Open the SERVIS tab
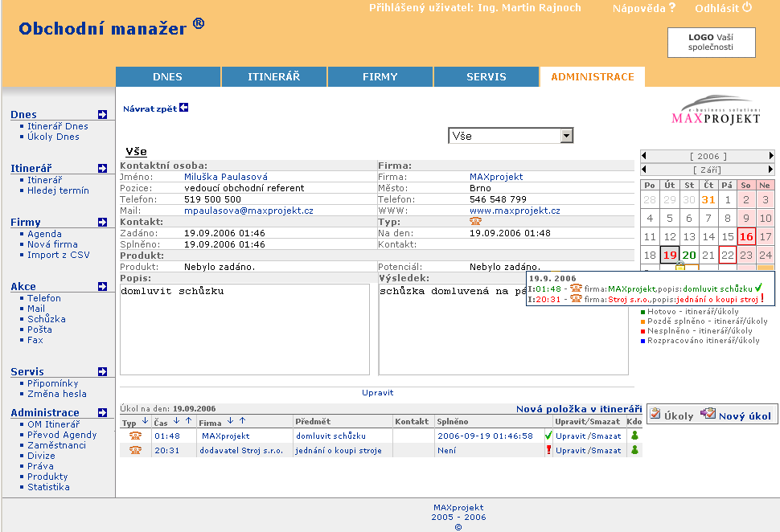This screenshot has width=780, height=532. [x=486, y=76]
